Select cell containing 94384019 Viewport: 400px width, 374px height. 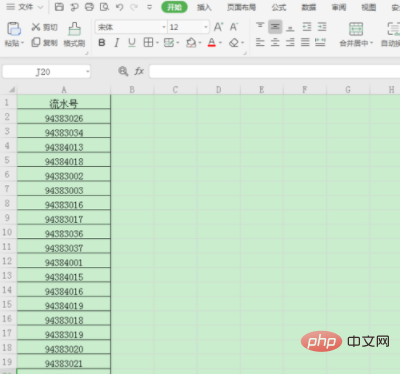click(x=64, y=304)
